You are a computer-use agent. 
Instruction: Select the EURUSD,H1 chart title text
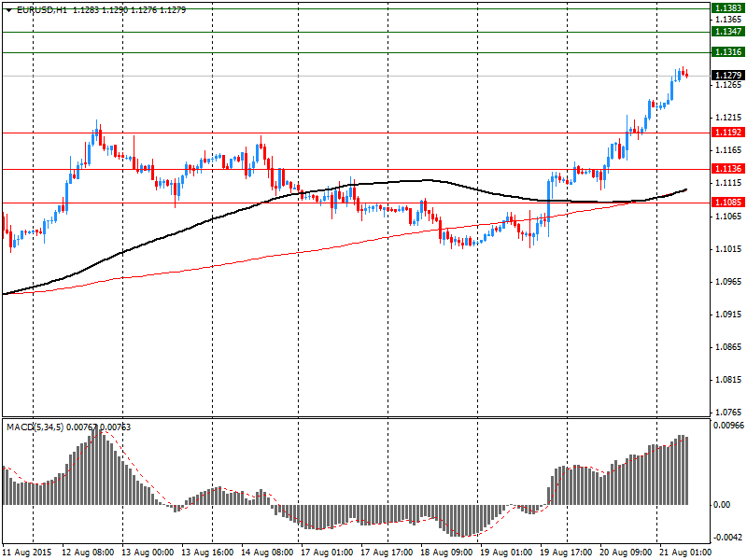[42, 9]
